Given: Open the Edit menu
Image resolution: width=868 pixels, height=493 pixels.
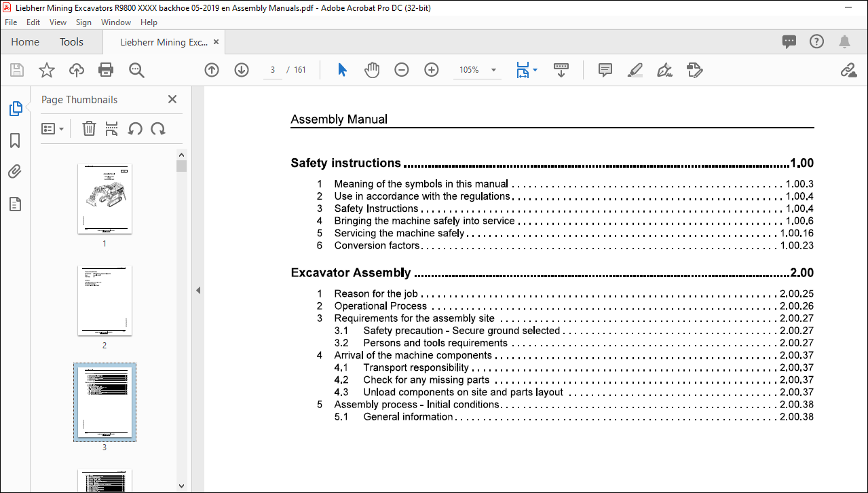Looking at the screenshot, I should point(33,22).
